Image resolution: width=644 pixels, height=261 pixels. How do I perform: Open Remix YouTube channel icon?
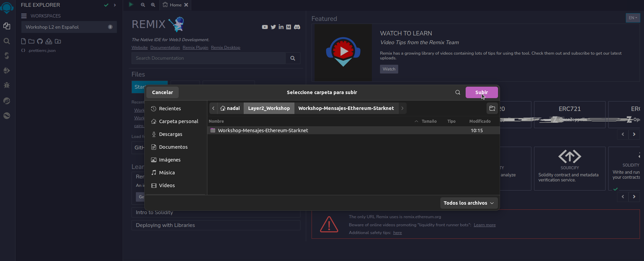265,27
